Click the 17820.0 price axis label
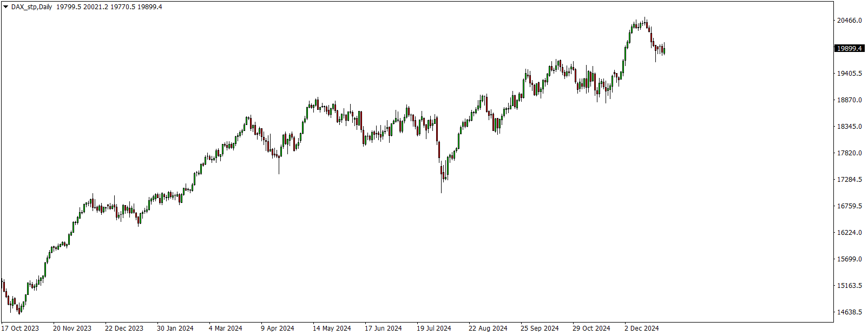This screenshot has width=868, height=335. point(849,153)
